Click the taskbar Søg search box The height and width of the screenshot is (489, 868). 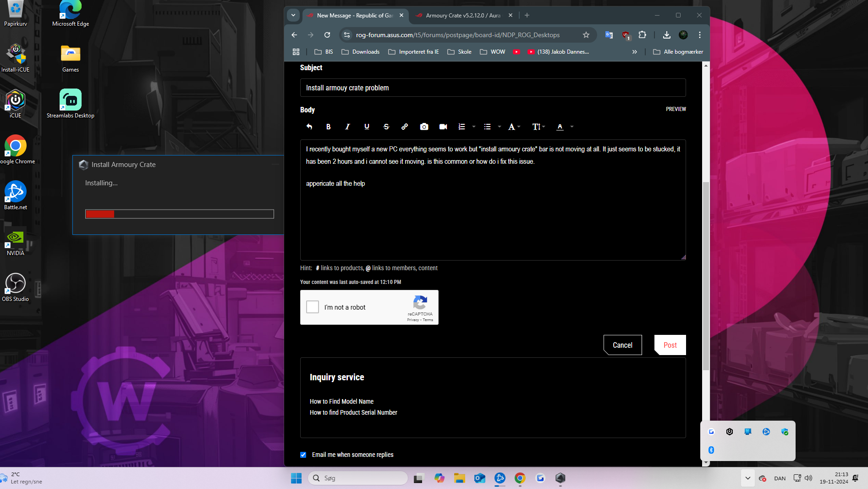(358, 478)
